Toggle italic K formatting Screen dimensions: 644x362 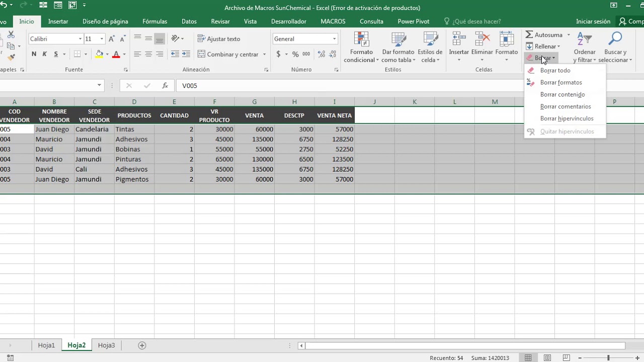point(45,54)
